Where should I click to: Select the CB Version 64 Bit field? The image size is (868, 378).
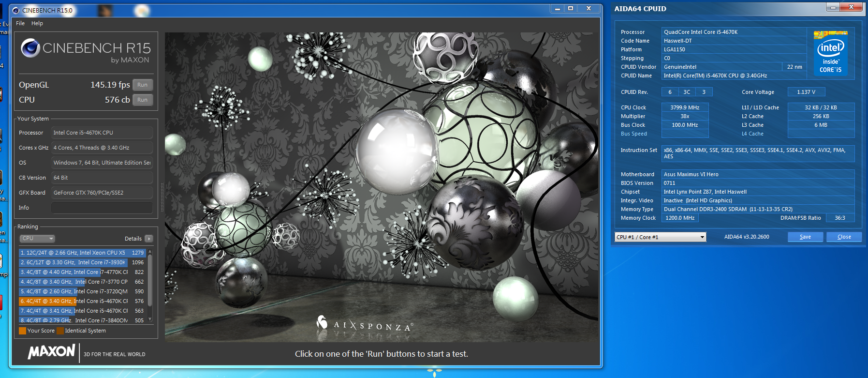102,178
